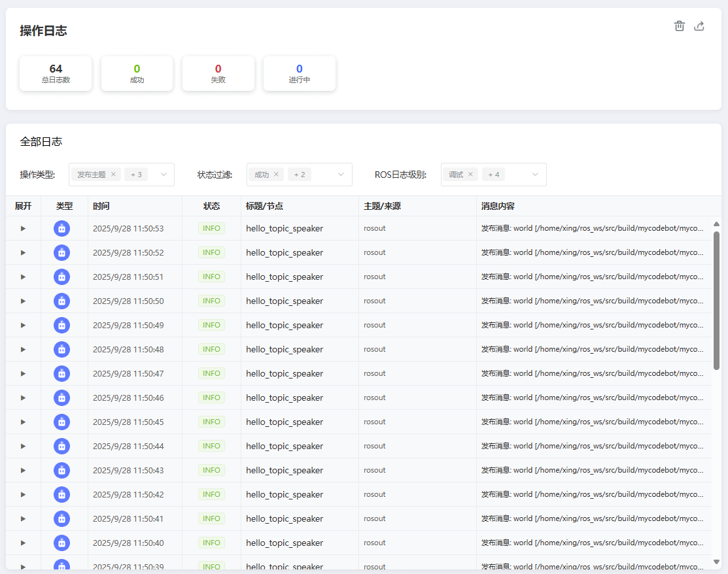Click the robot icon in the 11:50:53 row

pos(61,229)
